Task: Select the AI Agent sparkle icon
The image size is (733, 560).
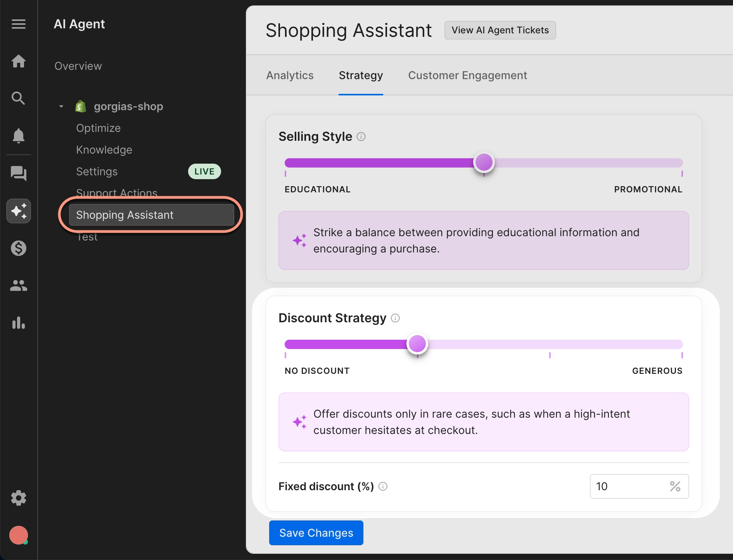Action: pos(19,211)
